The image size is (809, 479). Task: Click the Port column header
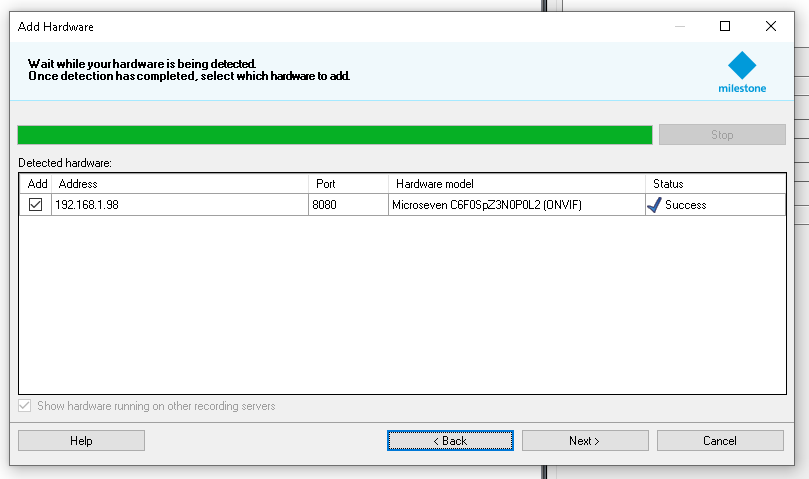click(348, 184)
